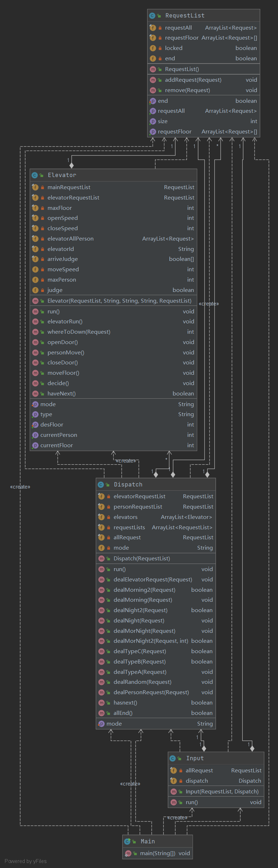This screenshot has height=868, width=278.
Task: Select the currentPerson property row
Action: point(114,435)
